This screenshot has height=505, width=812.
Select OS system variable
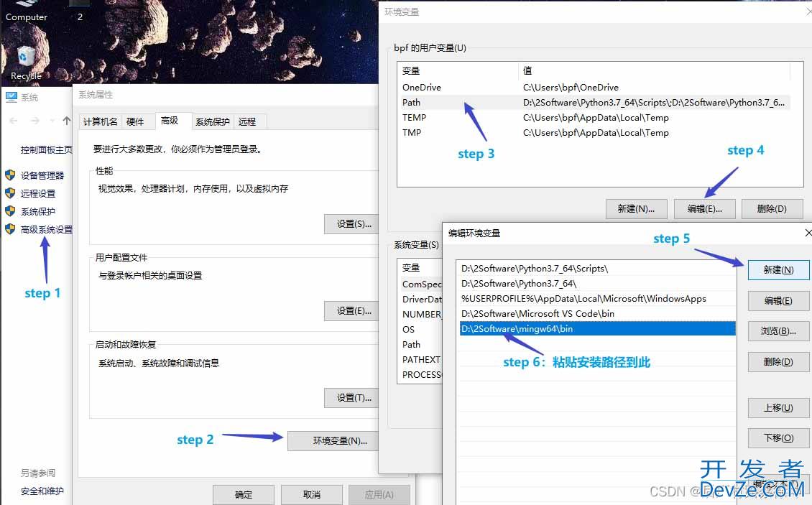coord(421,329)
